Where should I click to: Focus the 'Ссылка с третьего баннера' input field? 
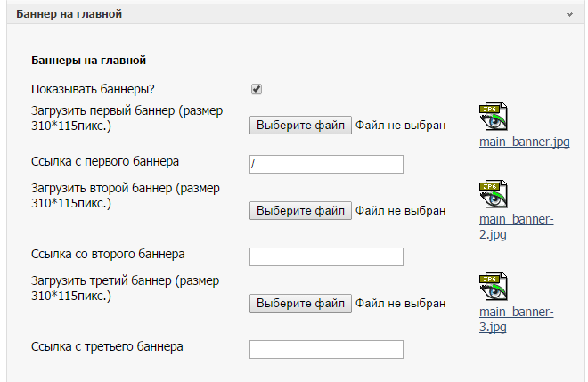tap(326, 349)
